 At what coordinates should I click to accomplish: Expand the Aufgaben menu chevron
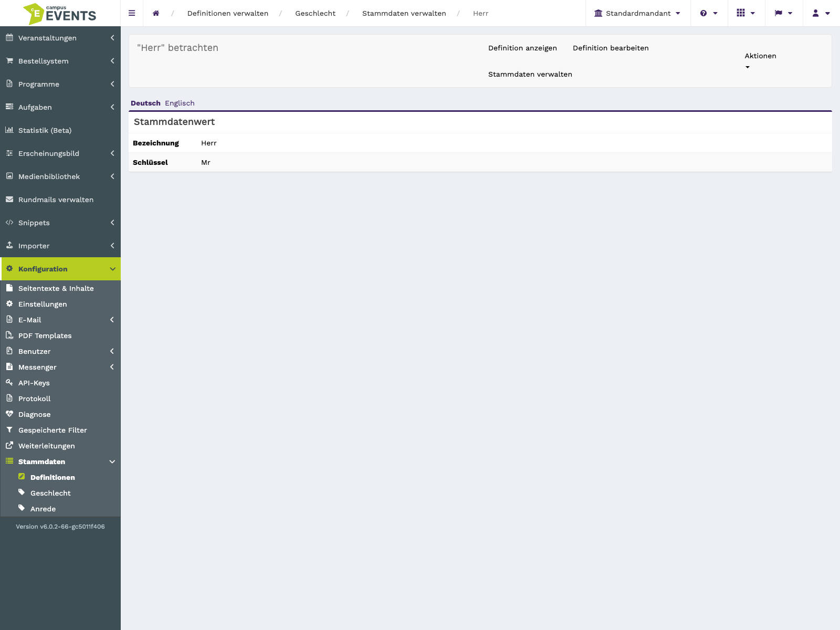[112, 107]
